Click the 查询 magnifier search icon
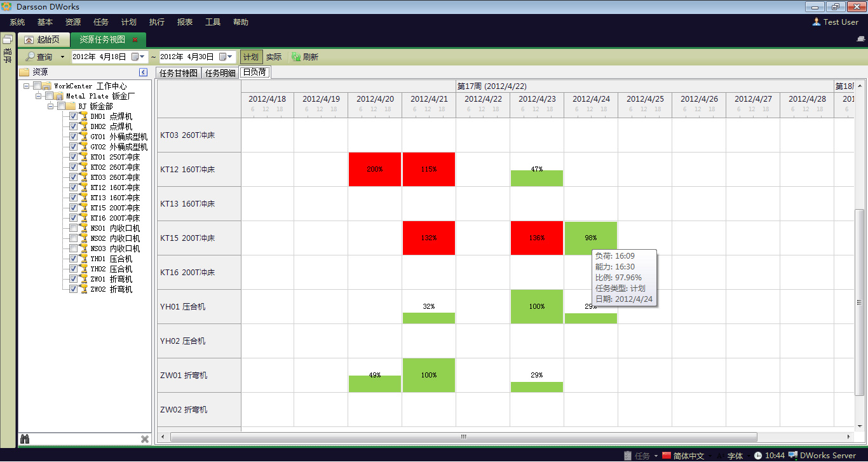 [30, 56]
